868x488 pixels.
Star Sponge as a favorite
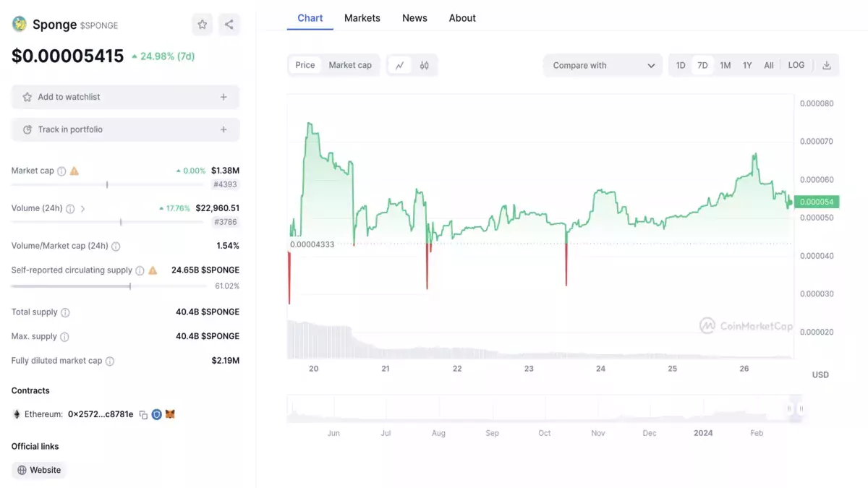pyautogui.click(x=203, y=25)
